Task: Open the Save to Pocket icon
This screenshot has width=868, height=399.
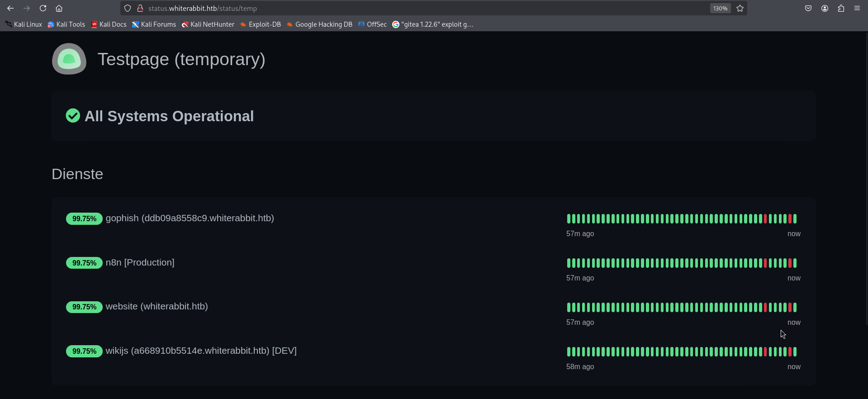Action: [x=808, y=8]
